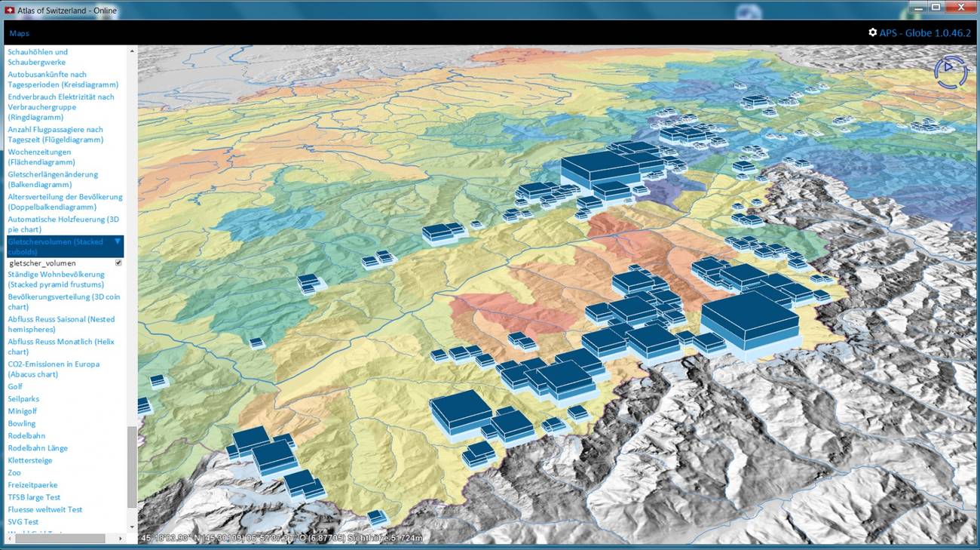This screenshot has height=550, width=980.
Task: Open the Maps menu
Action: 20,33
